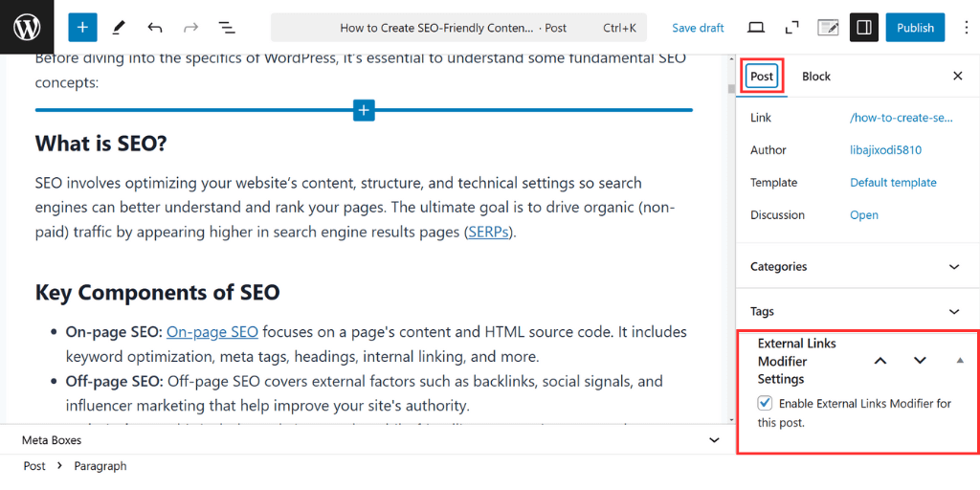
Task: Collapse External Links Modifier Settings triangle
Action: point(960,361)
